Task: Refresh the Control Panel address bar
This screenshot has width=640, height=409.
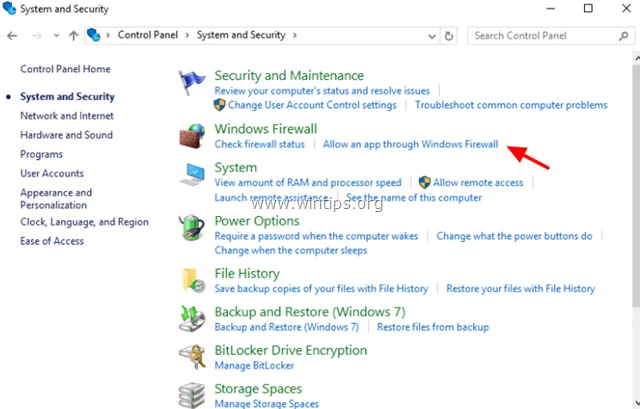Action: tap(449, 36)
